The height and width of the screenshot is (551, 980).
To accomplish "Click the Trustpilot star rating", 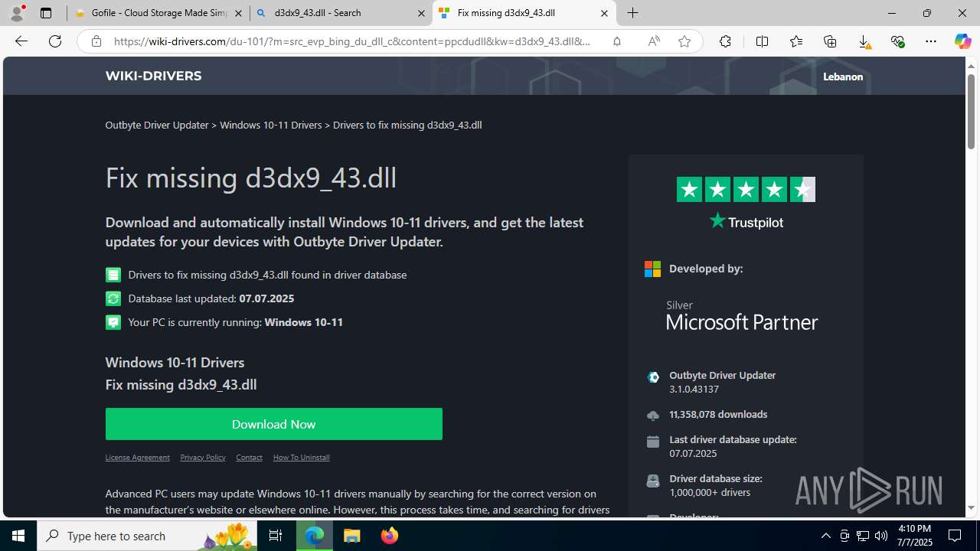I will coord(746,189).
